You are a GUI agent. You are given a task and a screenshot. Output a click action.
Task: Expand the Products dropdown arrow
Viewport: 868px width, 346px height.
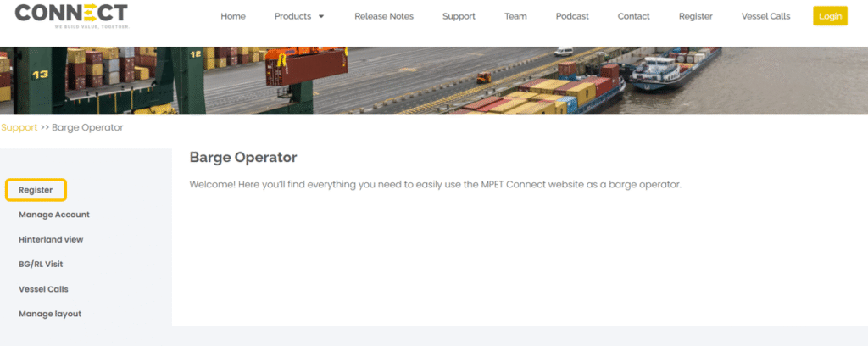(321, 16)
